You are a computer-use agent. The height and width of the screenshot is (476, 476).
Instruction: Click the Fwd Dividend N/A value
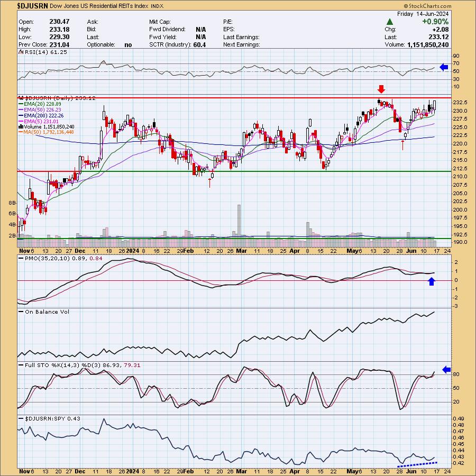pyautogui.click(x=200, y=29)
